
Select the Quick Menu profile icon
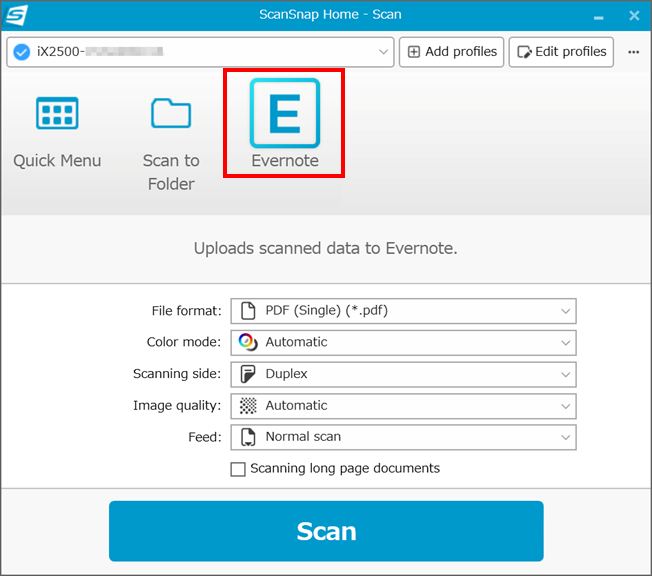pyautogui.click(x=57, y=113)
